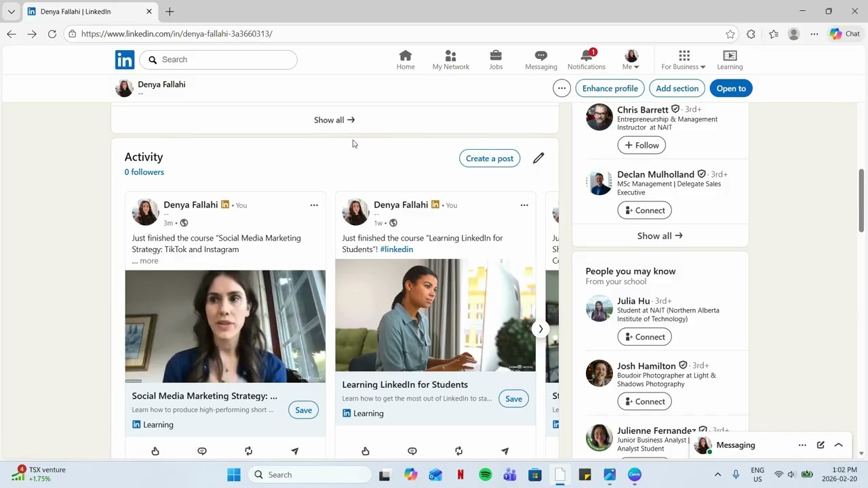The image size is (868, 488).
Task: Click the taskbar Search box
Action: [309, 474]
